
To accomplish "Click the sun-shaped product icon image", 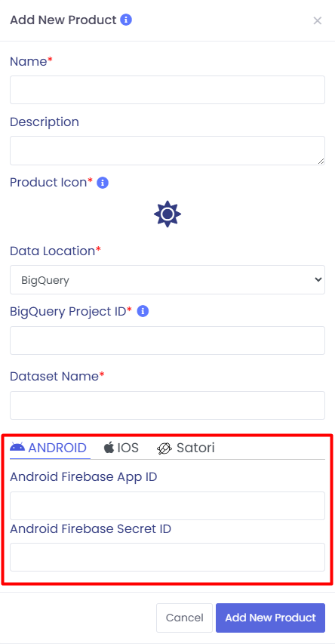I will pyautogui.click(x=167, y=214).
